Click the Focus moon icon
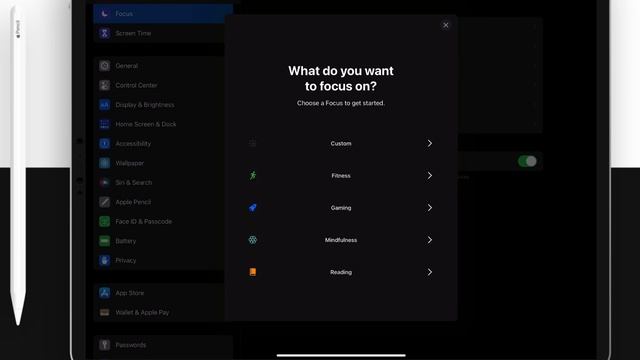 pyautogui.click(x=104, y=14)
